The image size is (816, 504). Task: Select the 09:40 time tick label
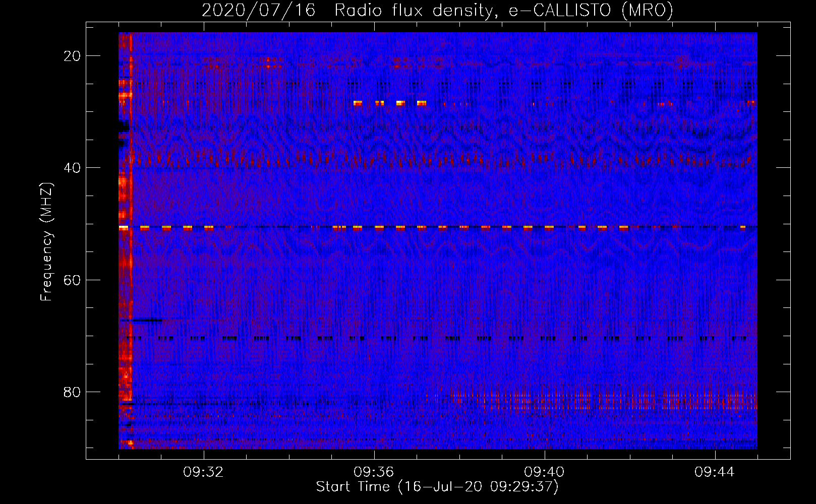click(544, 472)
